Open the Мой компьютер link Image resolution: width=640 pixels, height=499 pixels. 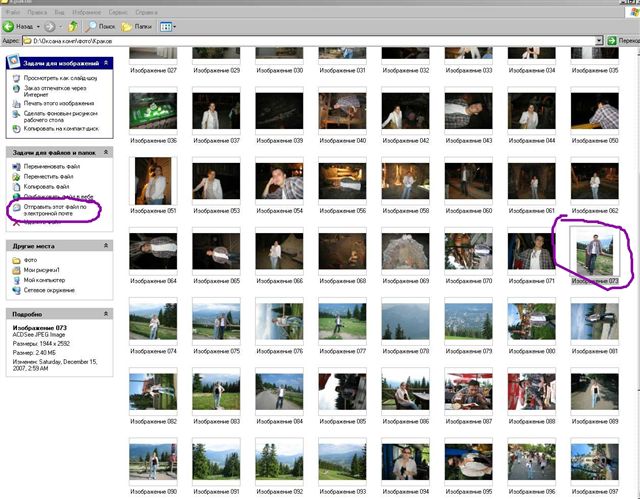point(44,280)
